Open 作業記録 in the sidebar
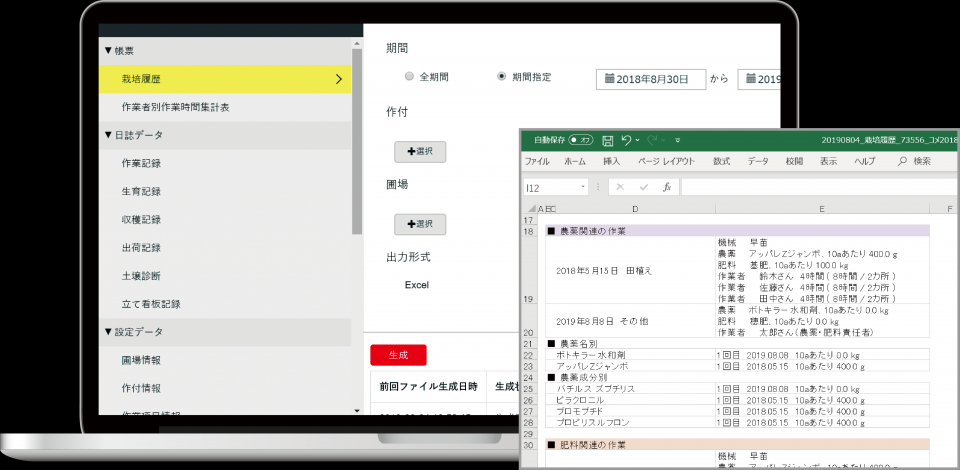960x470 pixels. point(141,163)
